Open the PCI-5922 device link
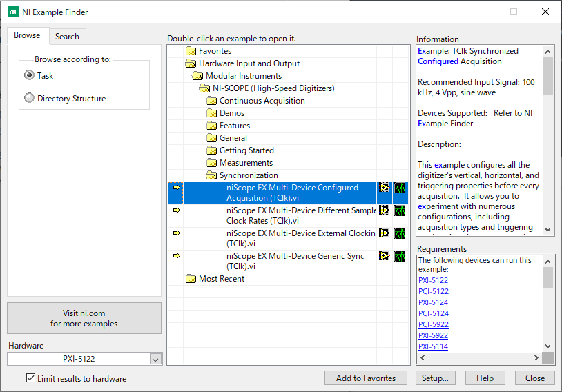Screen dimensions: 562x392 (x=433, y=324)
